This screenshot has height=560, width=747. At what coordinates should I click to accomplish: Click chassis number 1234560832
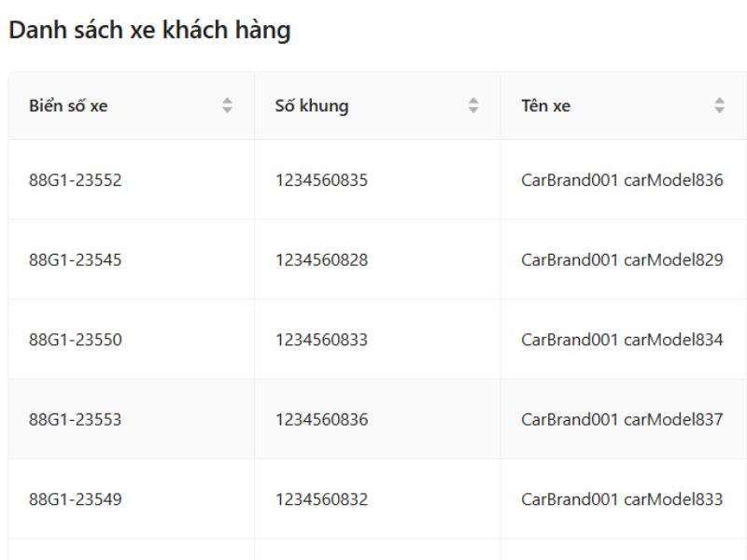tap(321, 499)
